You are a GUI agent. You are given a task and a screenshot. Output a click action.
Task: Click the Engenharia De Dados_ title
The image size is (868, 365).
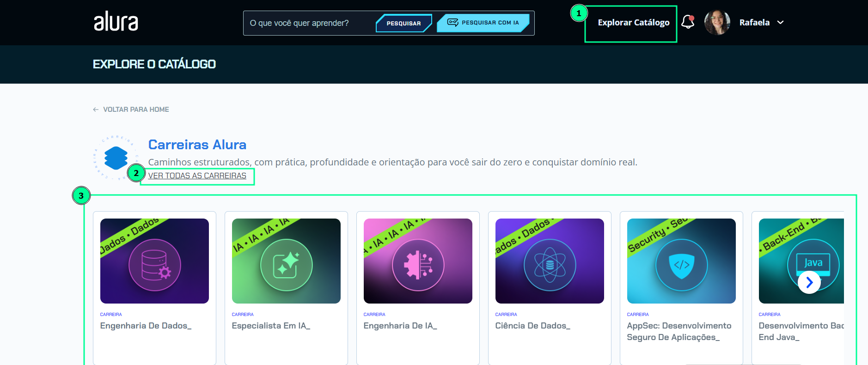[x=146, y=326]
